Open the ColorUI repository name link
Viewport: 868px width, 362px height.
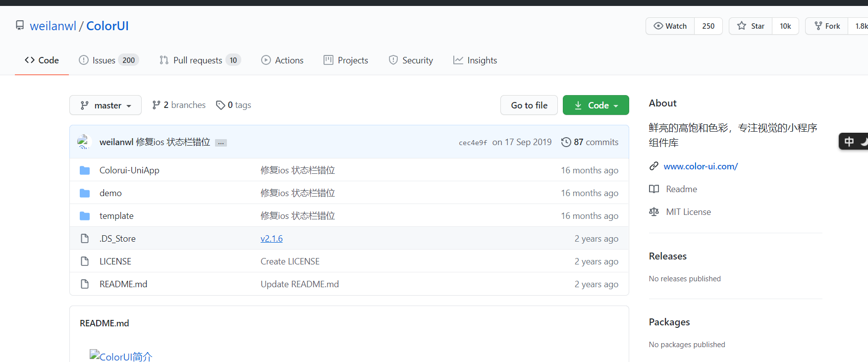point(108,26)
